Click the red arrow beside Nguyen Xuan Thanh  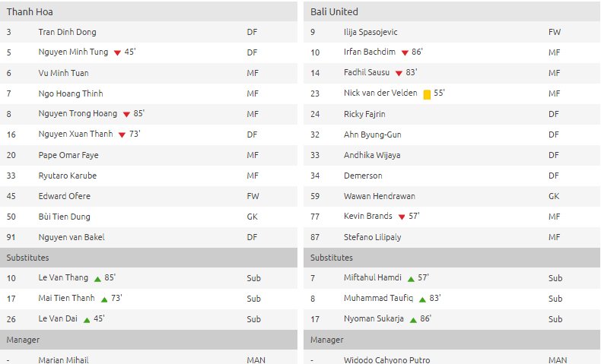[122, 135]
